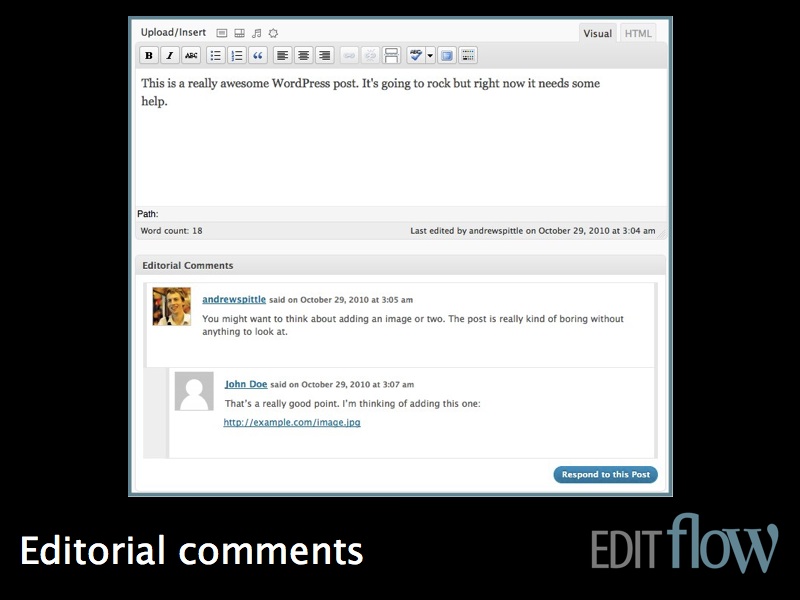Open the spellchecker language dropdown arrow
Viewport: 800px width, 600px height.
tap(430, 55)
